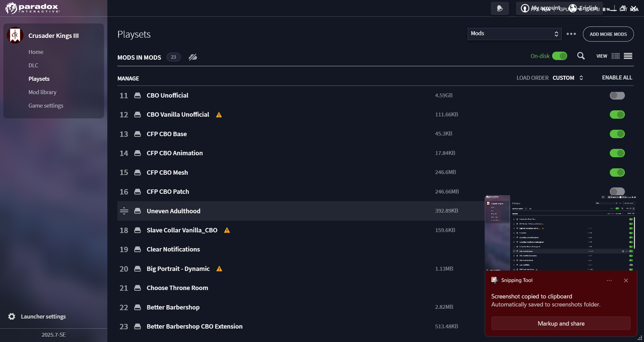Click the Crusader Kings III game icon
The width and height of the screenshot is (644, 342).
(x=15, y=35)
